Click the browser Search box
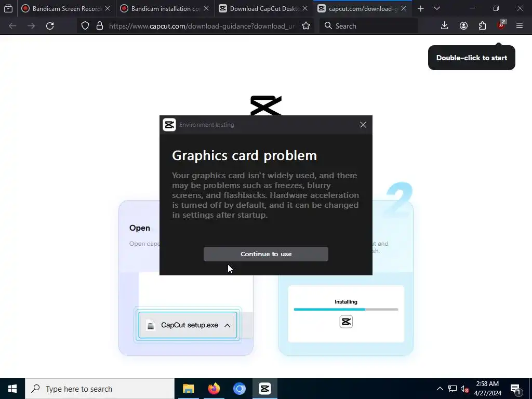The height and width of the screenshot is (399, 532). tap(368, 26)
